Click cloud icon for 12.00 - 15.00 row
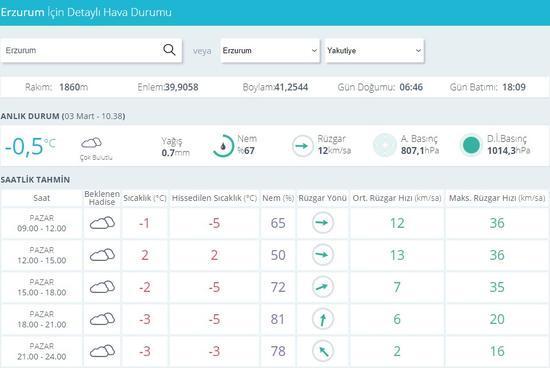Image resolution: width=550 pixels, height=368 pixels. 102,255
